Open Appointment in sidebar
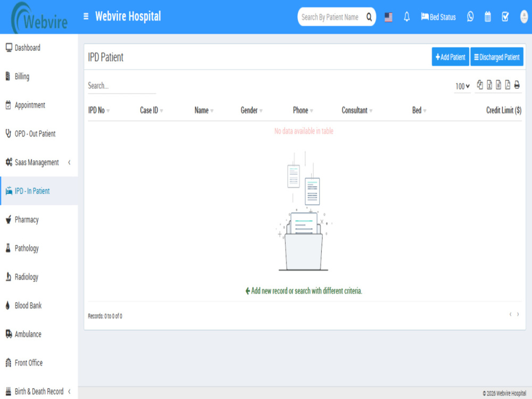Screen dimensions: 532x399 (x=39, y=105)
